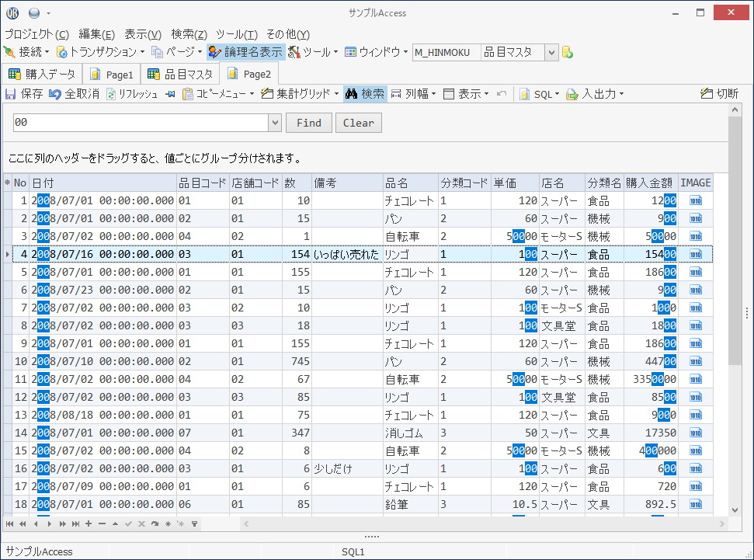Click the 単価 column header
Screen dimensions: 754x560
pos(515,183)
